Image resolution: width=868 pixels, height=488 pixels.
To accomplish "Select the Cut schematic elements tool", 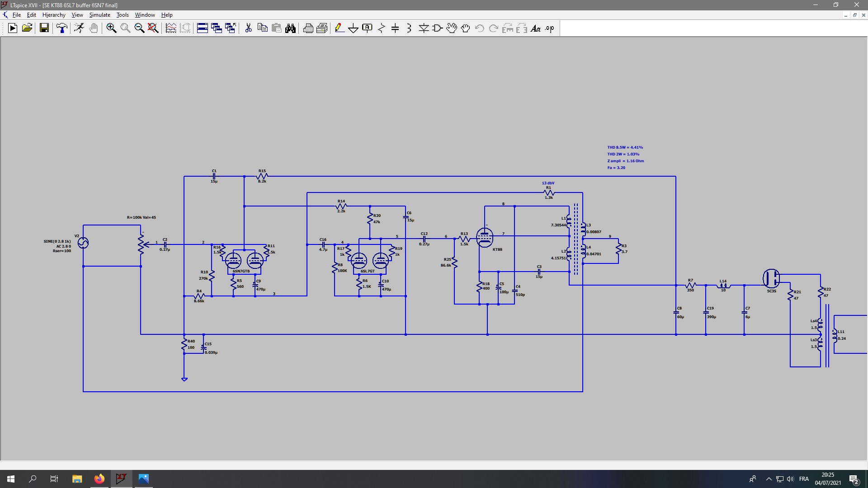I will point(247,28).
